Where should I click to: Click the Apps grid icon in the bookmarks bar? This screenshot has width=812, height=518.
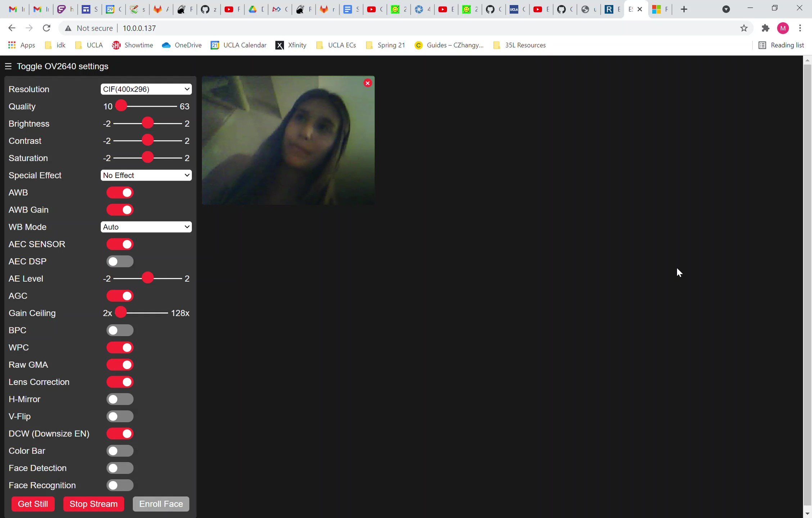pos(12,45)
